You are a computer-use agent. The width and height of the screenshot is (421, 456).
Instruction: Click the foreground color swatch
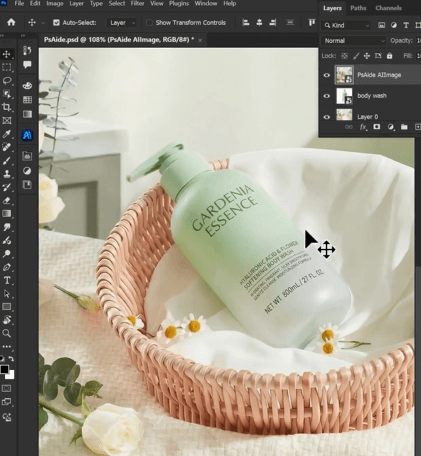pos(4,369)
